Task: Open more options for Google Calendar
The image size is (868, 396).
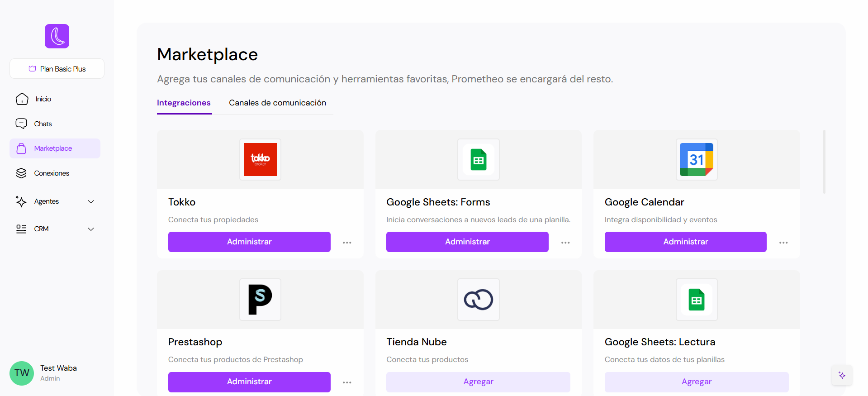Action: coord(783,243)
